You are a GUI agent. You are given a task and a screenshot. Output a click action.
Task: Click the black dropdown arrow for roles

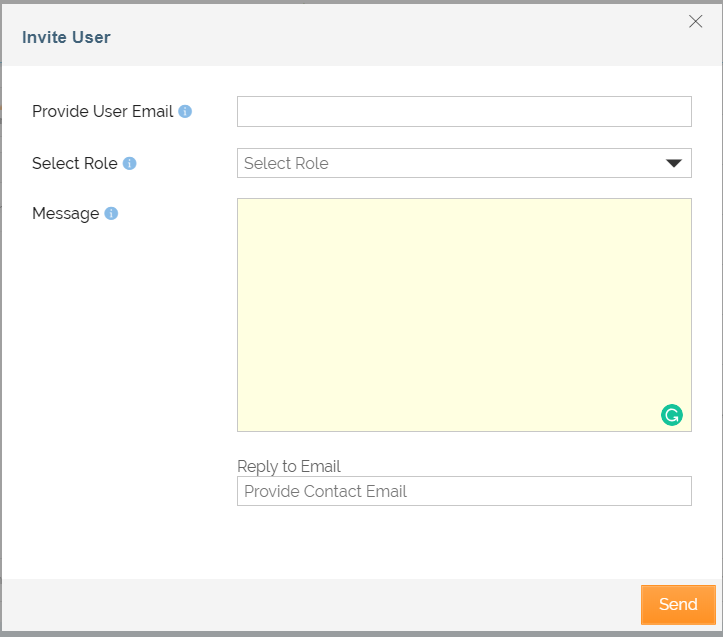(x=674, y=163)
